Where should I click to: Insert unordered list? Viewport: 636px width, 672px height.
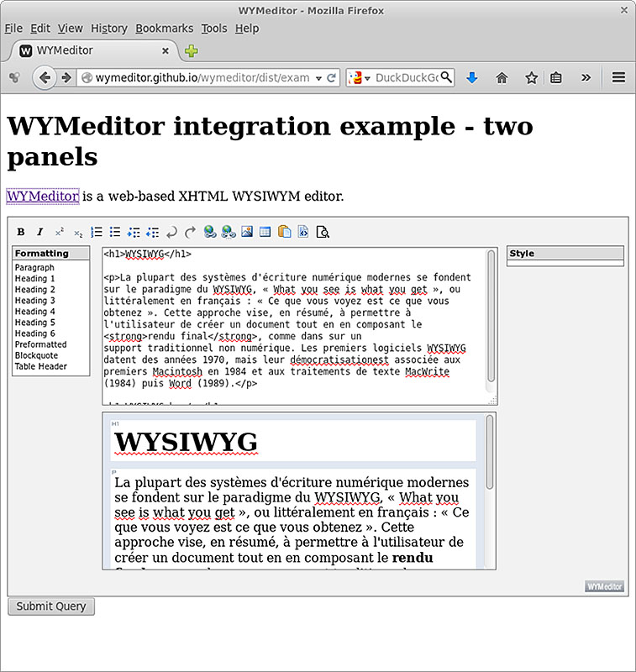[115, 233]
